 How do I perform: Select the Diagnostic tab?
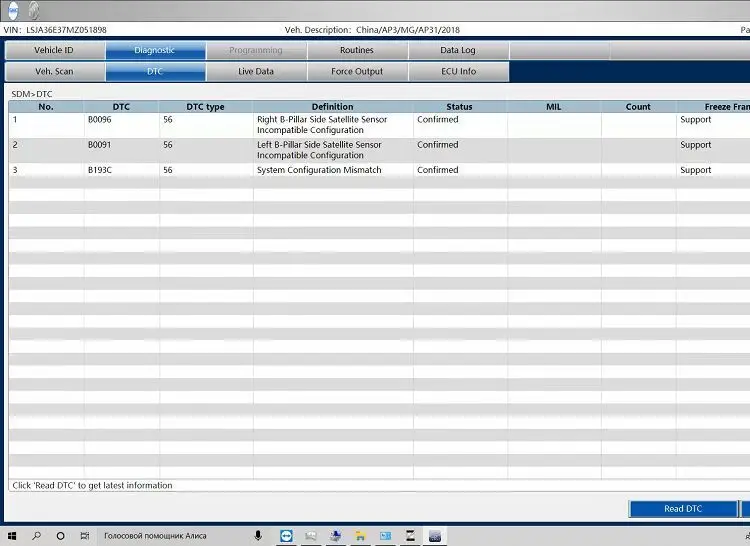[156, 50]
